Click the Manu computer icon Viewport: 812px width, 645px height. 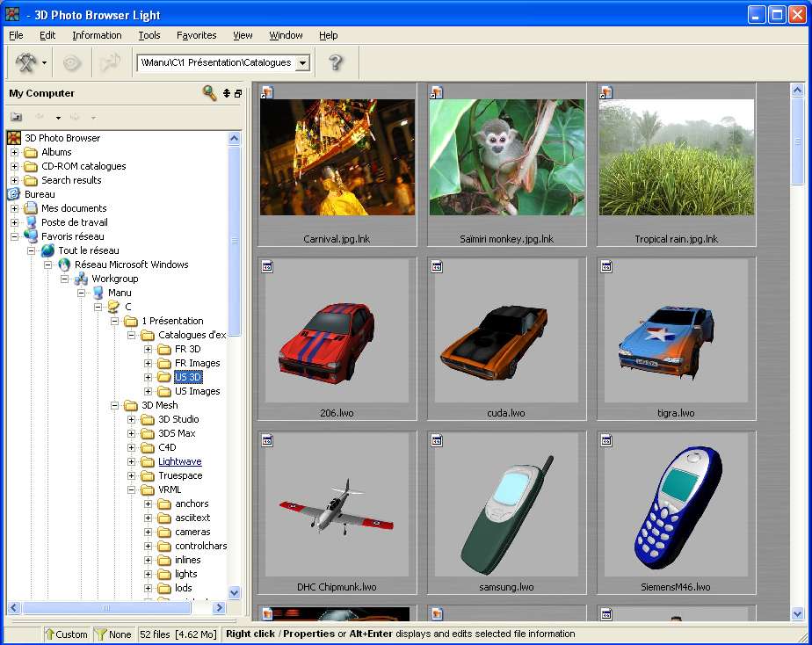pos(98,293)
